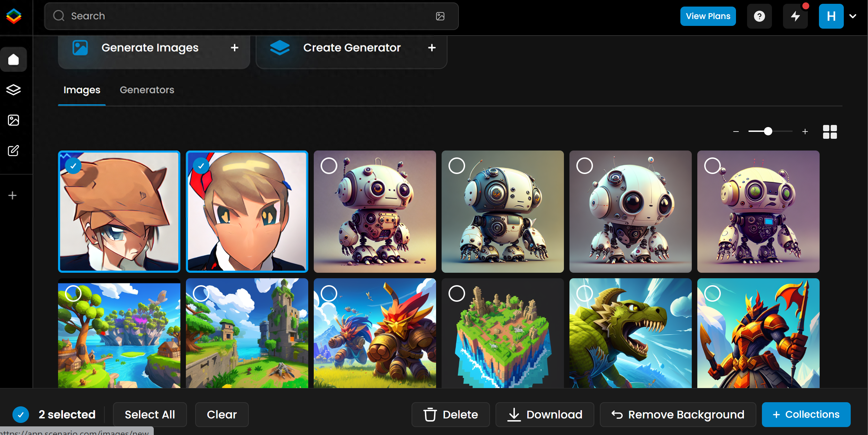This screenshot has width=868, height=435.
Task: Open the Home sidebar icon
Action: point(13,59)
